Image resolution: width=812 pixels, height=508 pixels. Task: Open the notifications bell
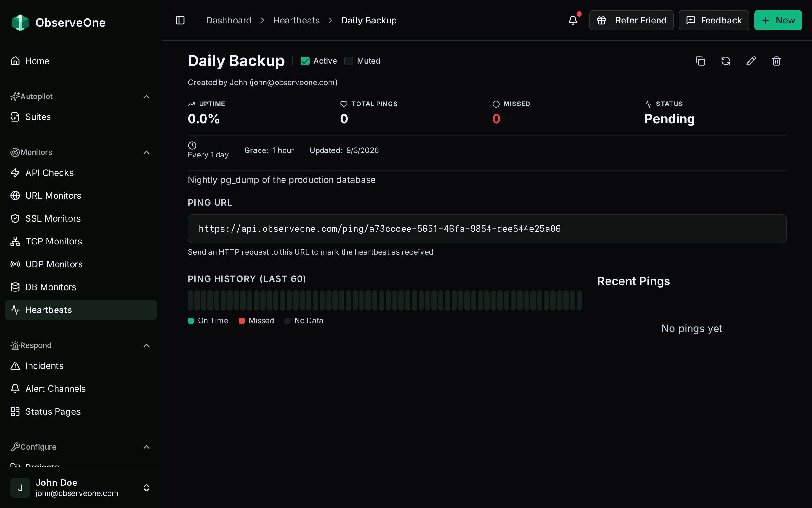pos(573,21)
